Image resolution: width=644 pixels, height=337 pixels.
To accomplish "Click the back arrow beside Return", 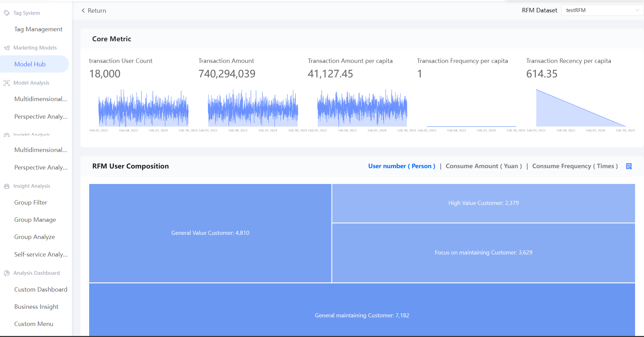I will point(83,11).
